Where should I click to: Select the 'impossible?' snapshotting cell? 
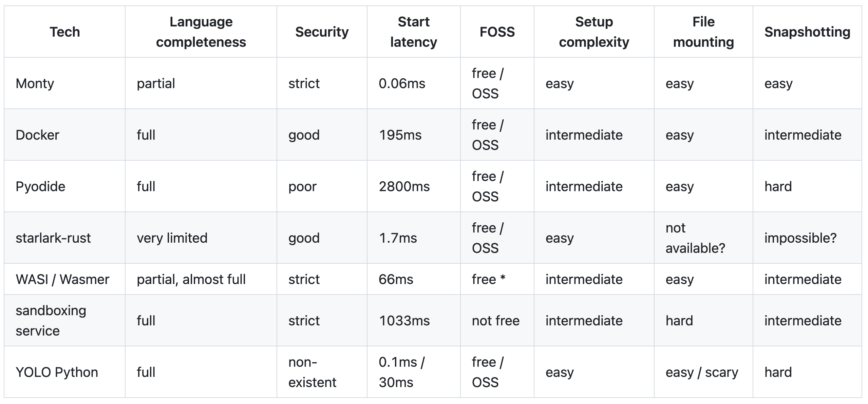pyautogui.click(x=800, y=238)
